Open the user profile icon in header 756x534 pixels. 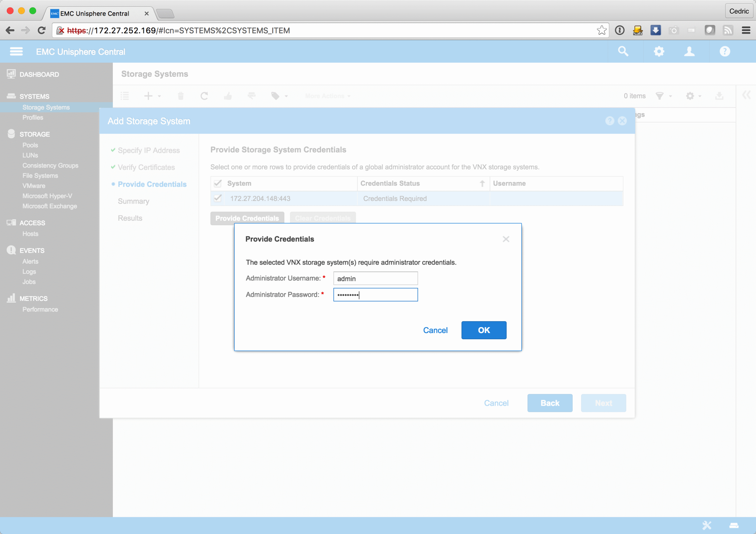[689, 51]
